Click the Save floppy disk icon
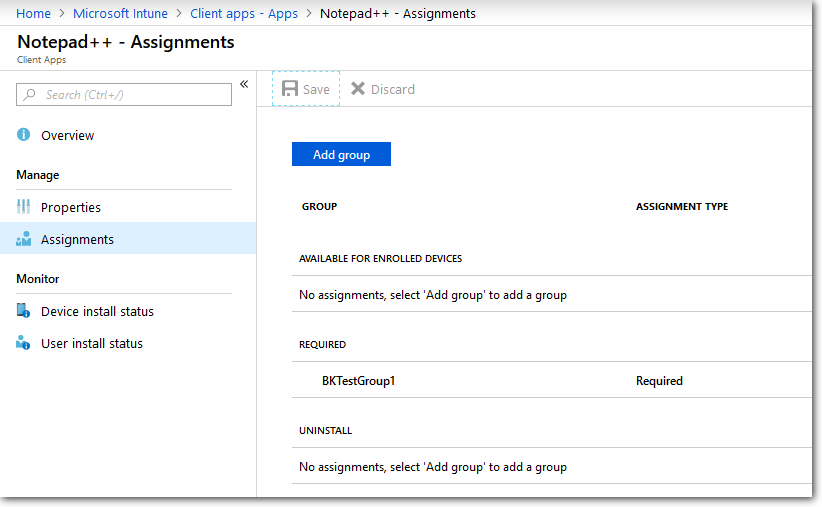This screenshot has width=822, height=507. pyautogui.click(x=290, y=89)
